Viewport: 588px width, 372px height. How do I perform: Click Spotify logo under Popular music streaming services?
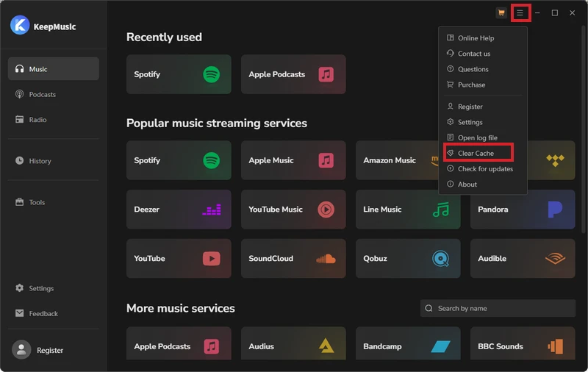pyautogui.click(x=212, y=160)
